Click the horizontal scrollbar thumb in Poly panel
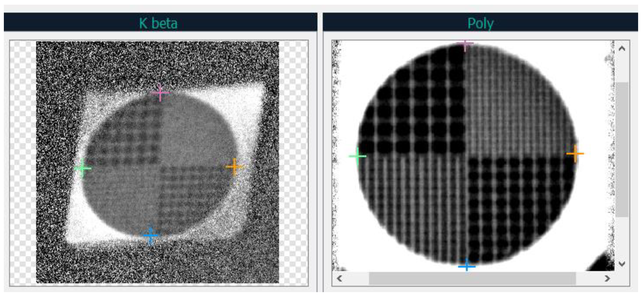This screenshot has height=298, width=644. [x=472, y=278]
